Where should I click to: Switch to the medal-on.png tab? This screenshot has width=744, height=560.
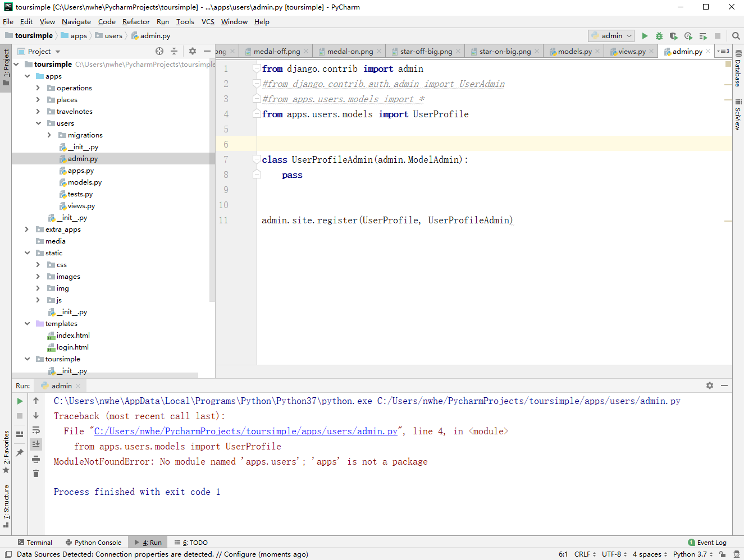point(350,51)
